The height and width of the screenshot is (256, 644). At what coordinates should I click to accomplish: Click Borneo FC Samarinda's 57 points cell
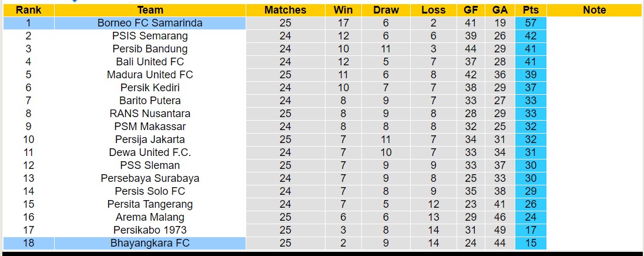(531, 23)
